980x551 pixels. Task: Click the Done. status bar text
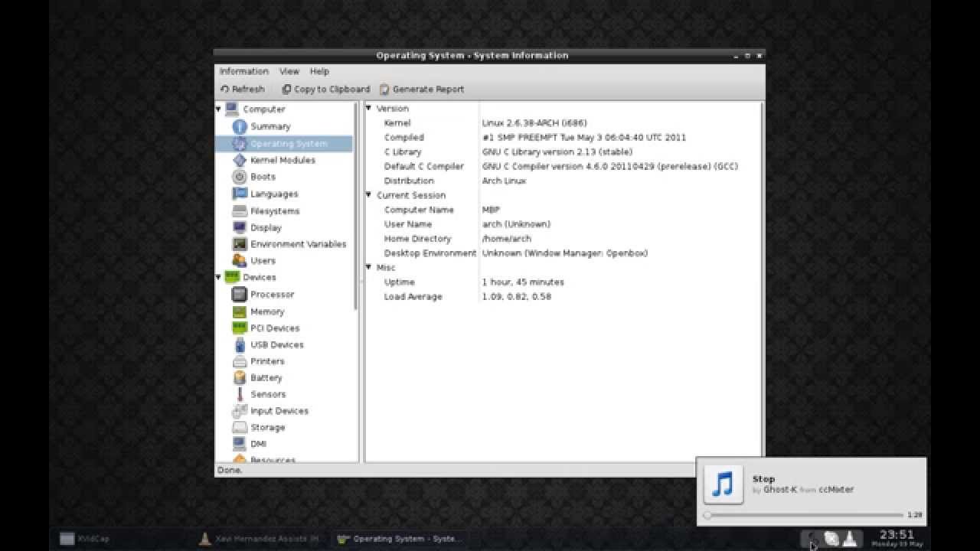click(230, 470)
